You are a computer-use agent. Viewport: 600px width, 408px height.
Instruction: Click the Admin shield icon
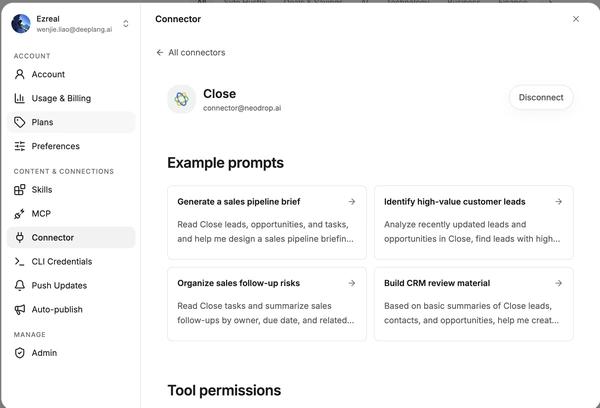[x=20, y=353]
